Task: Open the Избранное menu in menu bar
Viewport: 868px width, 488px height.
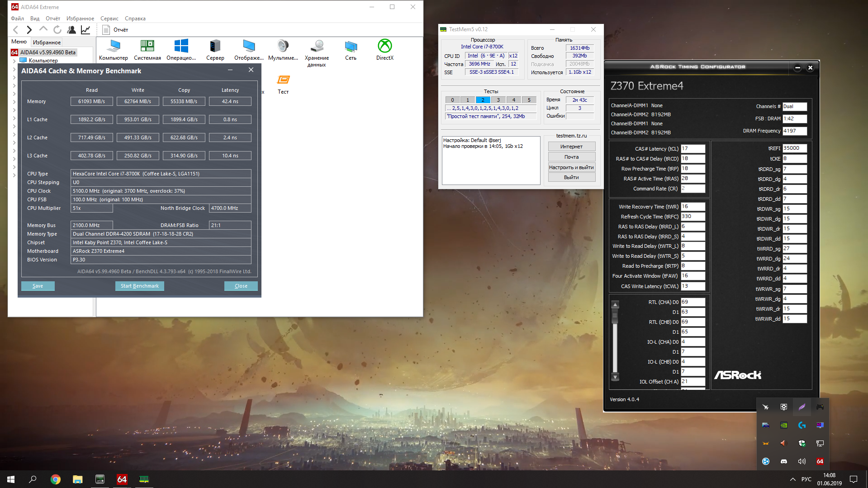Action: tap(80, 19)
